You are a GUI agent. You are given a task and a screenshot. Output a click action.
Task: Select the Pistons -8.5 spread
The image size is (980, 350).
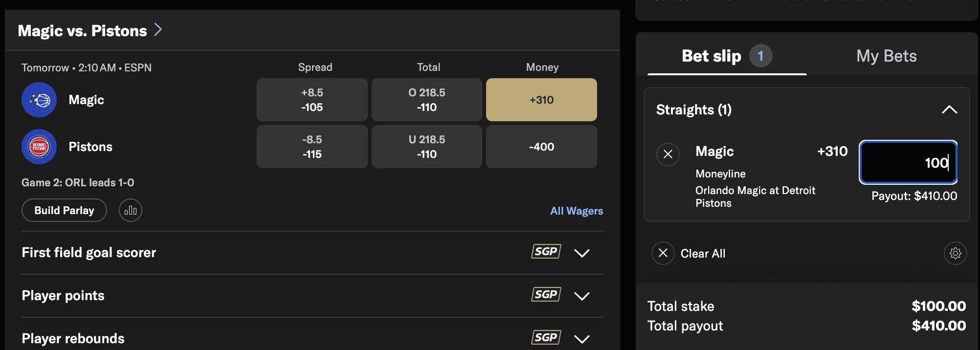312,146
